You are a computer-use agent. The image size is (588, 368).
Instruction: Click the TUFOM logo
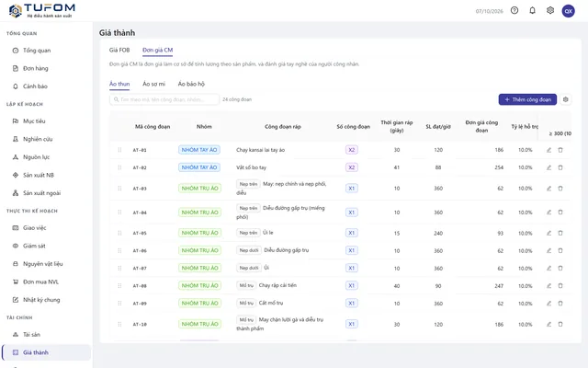coord(42,10)
